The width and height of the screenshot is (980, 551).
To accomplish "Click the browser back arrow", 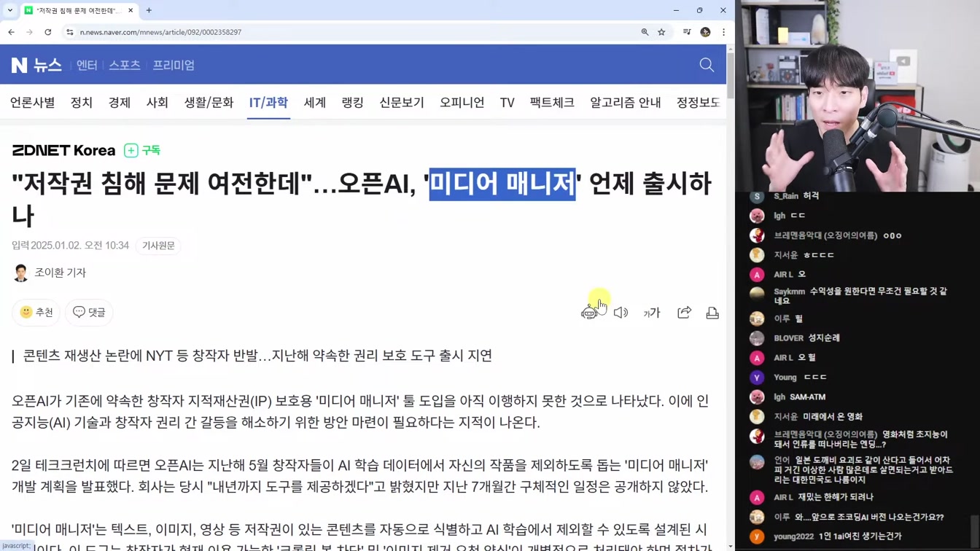I will click(x=11, y=32).
